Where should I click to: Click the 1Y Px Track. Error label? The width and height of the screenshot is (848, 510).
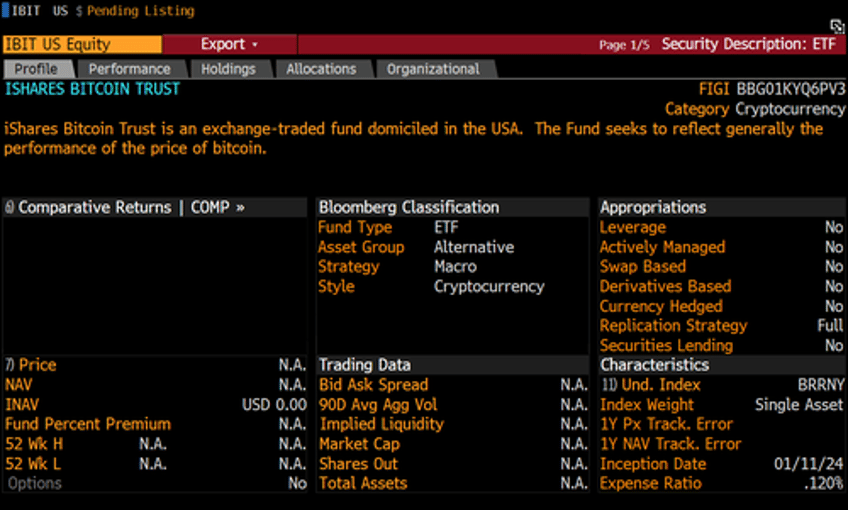(667, 425)
